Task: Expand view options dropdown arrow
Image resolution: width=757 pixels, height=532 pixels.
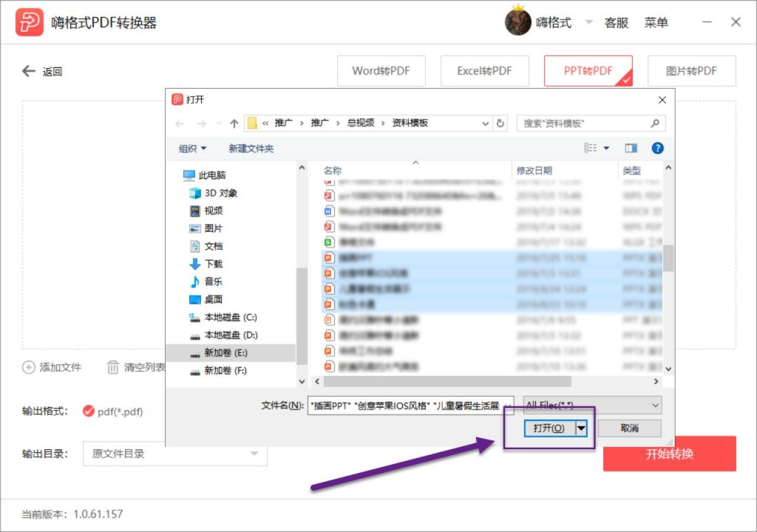Action: tap(606, 149)
